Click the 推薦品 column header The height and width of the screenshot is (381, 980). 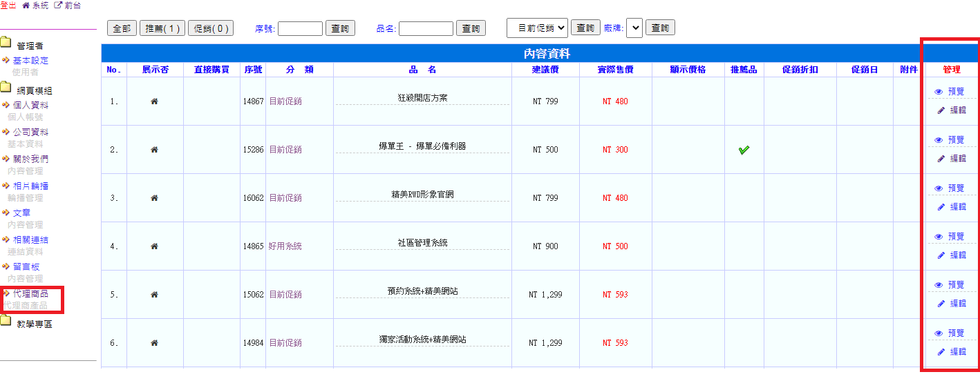(x=744, y=70)
